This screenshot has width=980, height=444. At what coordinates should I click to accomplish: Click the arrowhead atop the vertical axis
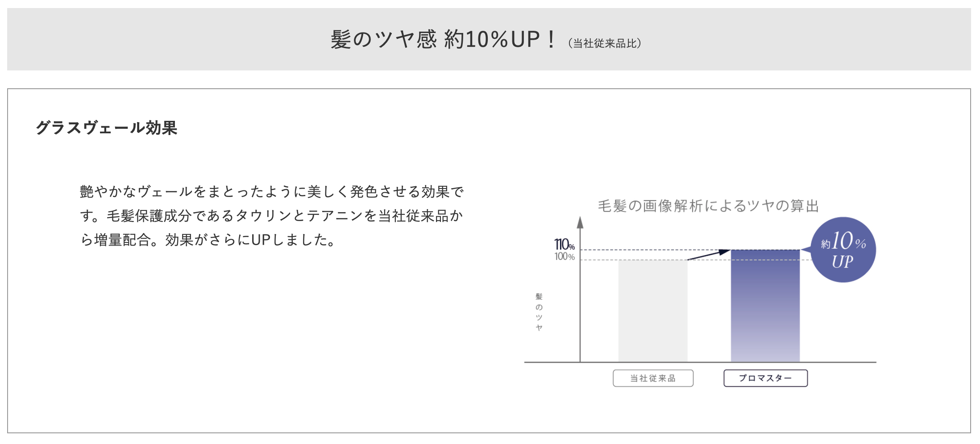coord(580,222)
